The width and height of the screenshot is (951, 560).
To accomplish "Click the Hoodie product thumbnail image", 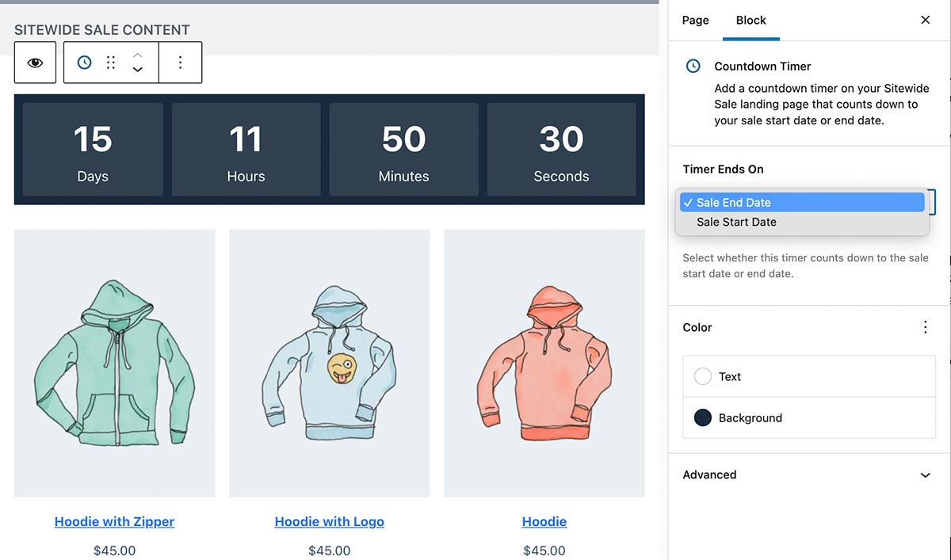I will coord(544,362).
